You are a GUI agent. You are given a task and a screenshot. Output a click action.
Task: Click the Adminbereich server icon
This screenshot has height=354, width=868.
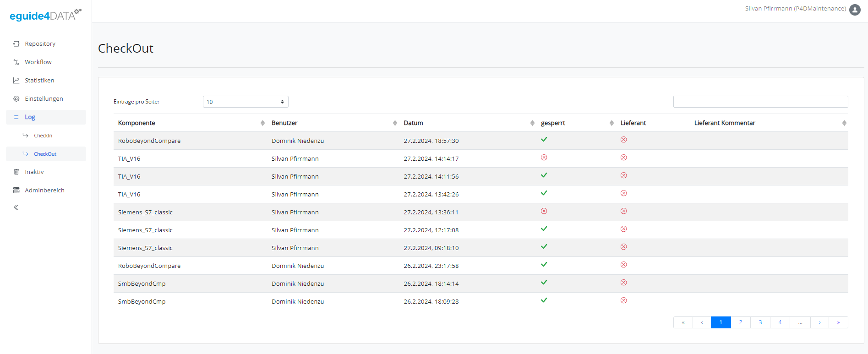(x=16, y=191)
